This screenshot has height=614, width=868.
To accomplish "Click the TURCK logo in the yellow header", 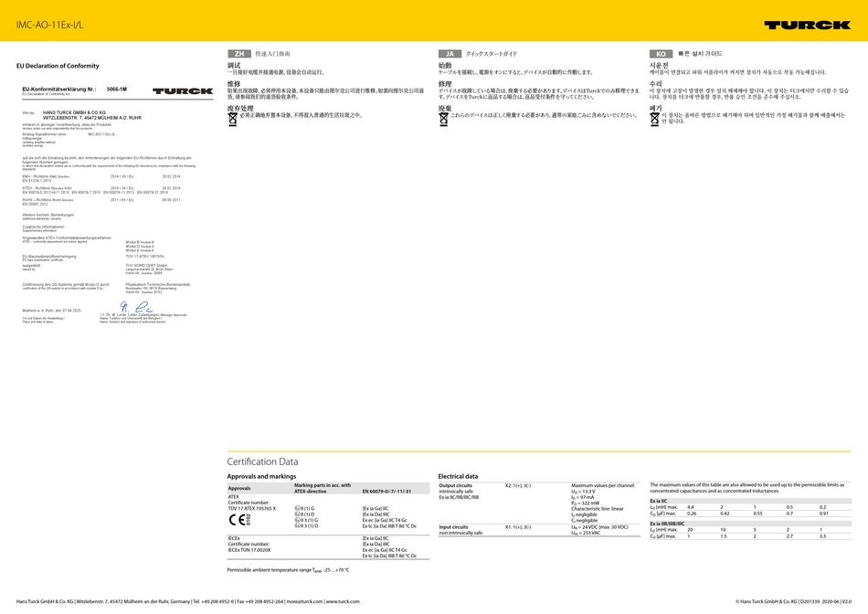I will pyautogui.click(x=807, y=25).
